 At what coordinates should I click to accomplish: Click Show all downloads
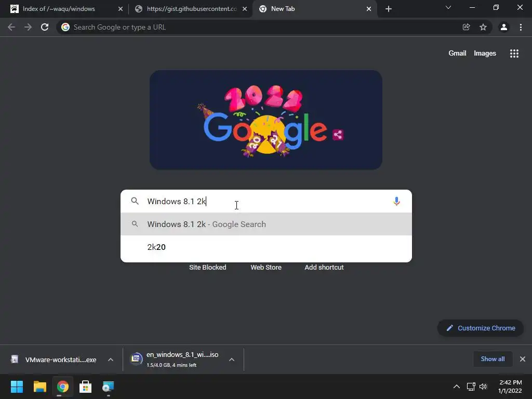[493, 359]
